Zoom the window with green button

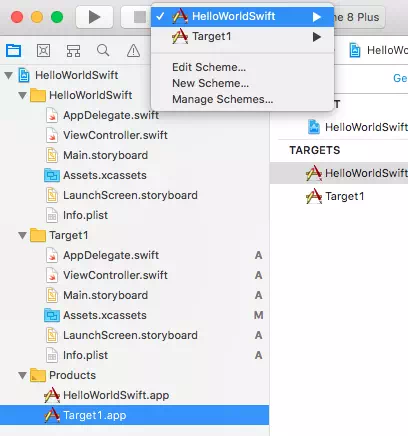[57, 17]
